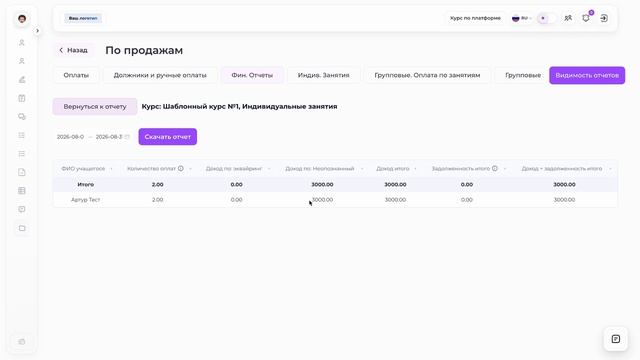Click the logo badge in the header
Viewport: 640px width, 360px height.
tap(83, 18)
